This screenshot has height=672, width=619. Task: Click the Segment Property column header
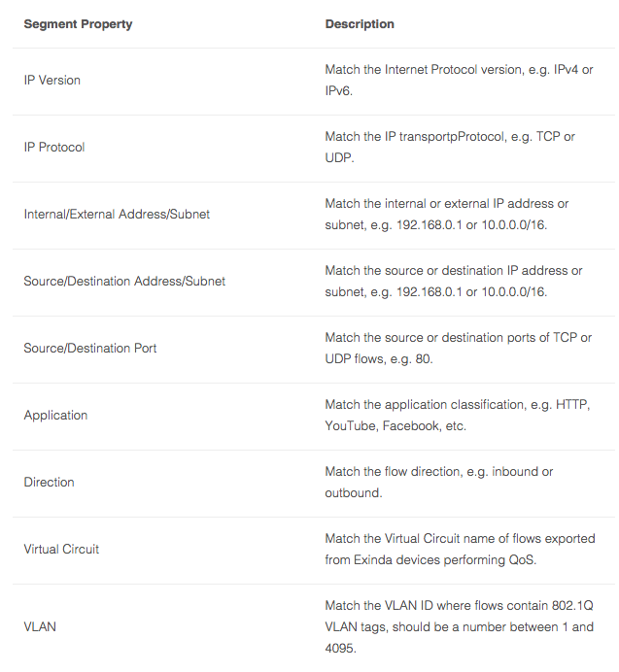[78, 24]
